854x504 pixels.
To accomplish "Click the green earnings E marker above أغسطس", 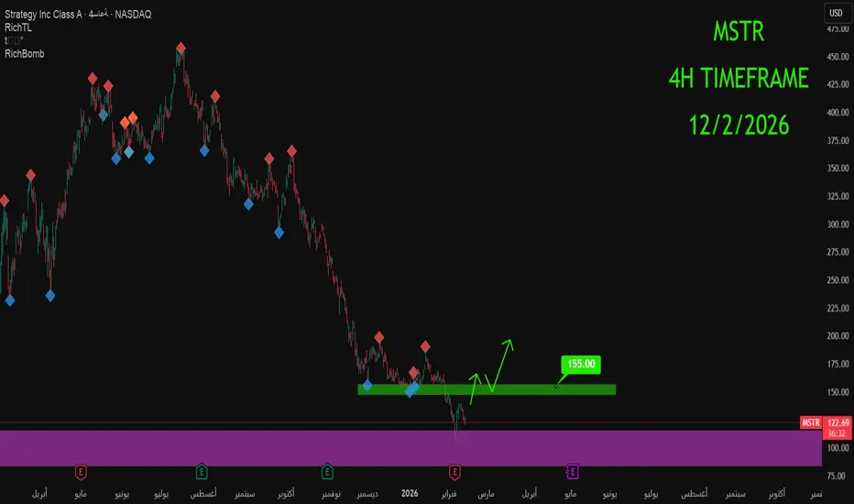I will [x=202, y=472].
